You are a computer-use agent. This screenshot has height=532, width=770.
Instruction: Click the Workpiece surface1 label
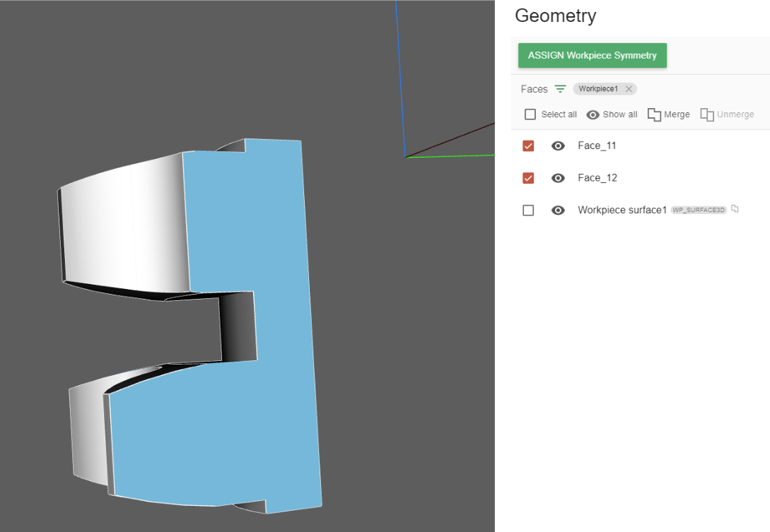622,211
